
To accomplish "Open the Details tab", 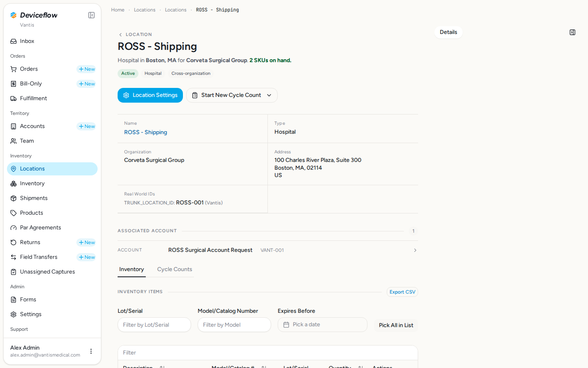I will [x=448, y=32].
